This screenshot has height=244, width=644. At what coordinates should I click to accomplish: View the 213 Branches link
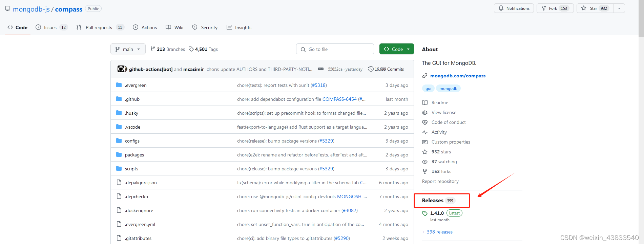tap(168, 49)
